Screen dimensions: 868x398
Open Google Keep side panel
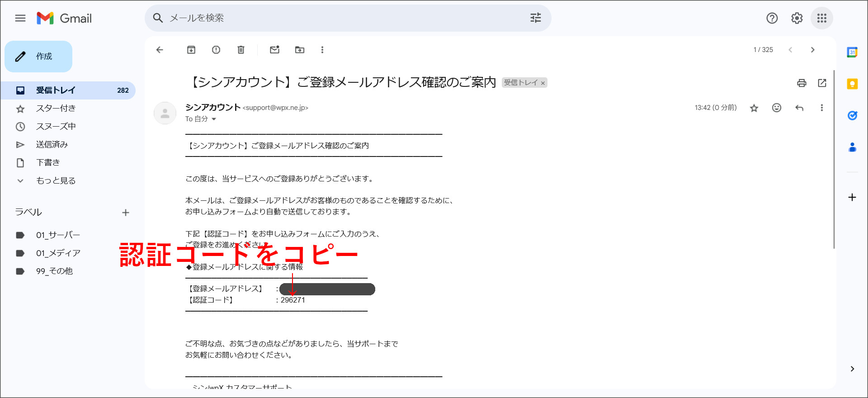click(x=852, y=84)
